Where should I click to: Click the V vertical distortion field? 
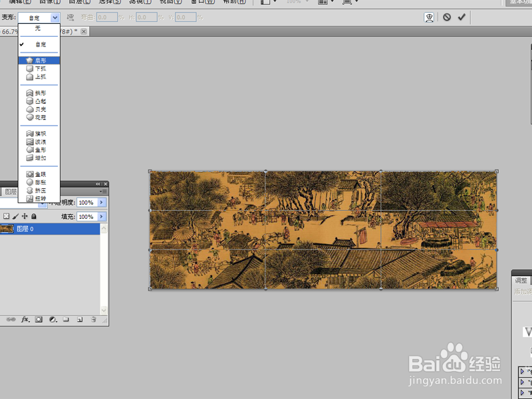coord(186,17)
